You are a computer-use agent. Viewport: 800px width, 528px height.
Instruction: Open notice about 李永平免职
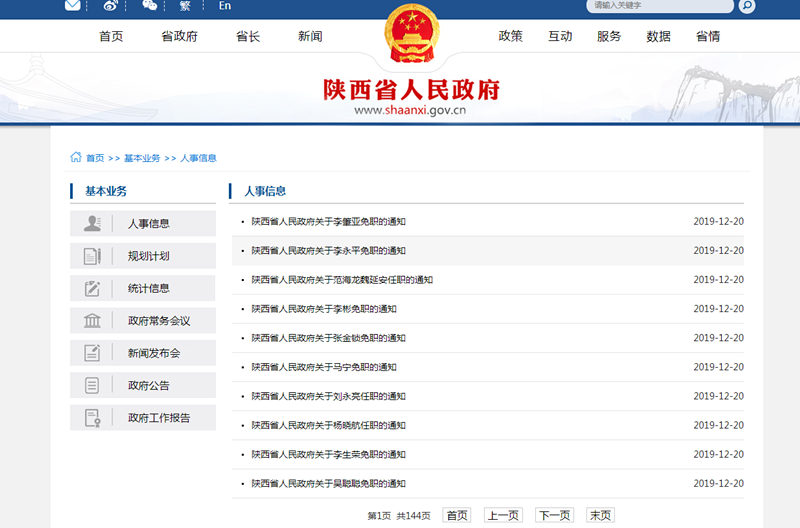329,250
